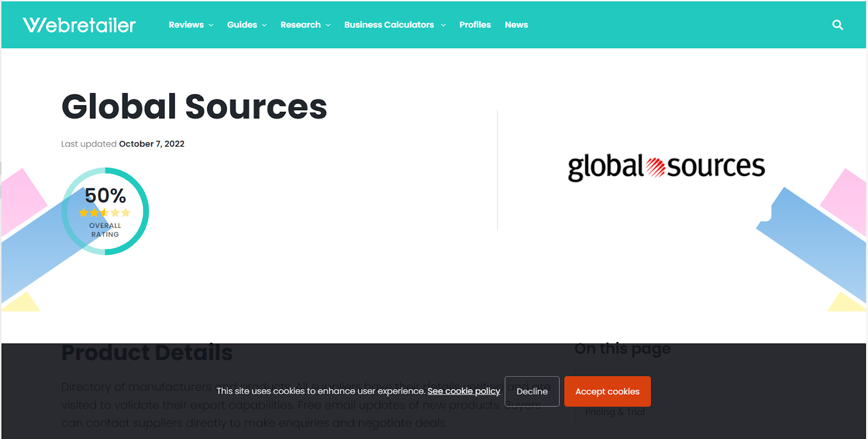Click the Product Details heading
The height and width of the screenshot is (439, 868).
tap(147, 353)
